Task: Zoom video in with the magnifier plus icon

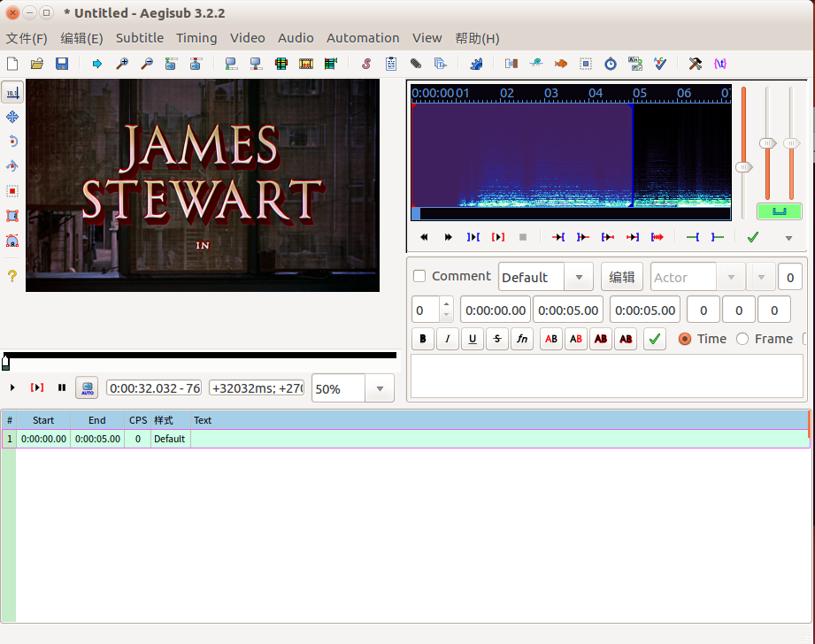Action: tap(121, 64)
